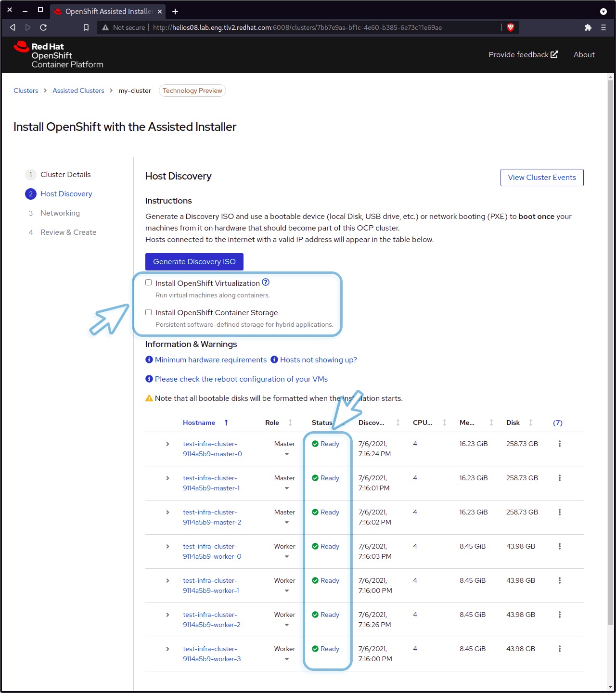Enable Install OpenShift Container Storage checkbox

(149, 312)
